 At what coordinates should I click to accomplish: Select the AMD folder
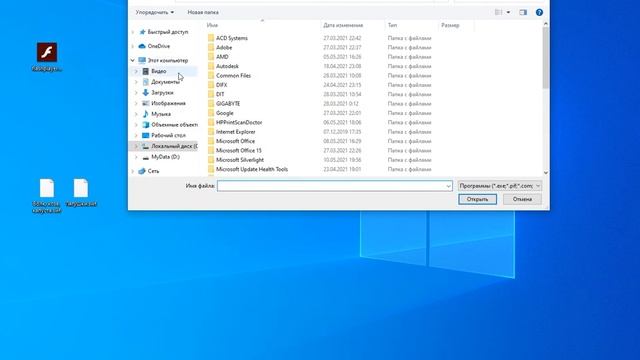222,57
